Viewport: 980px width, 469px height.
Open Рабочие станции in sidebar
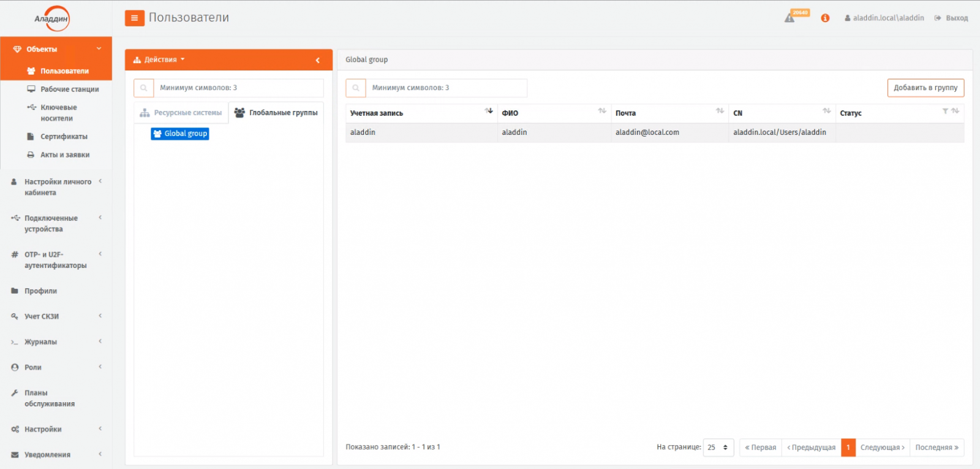(x=69, y=90)
